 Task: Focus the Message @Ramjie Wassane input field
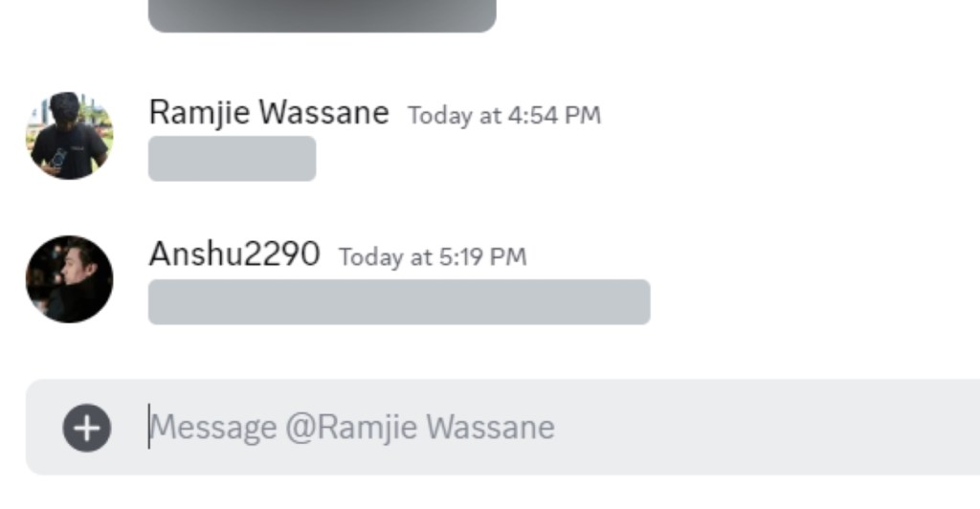[x=502, y=427]
